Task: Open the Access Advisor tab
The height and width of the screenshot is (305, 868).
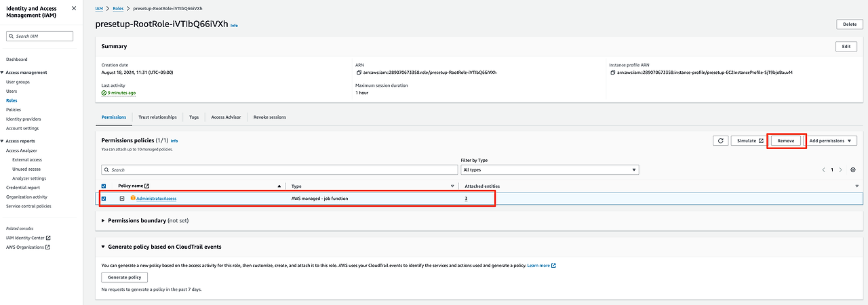Action: tap(226, 117)
